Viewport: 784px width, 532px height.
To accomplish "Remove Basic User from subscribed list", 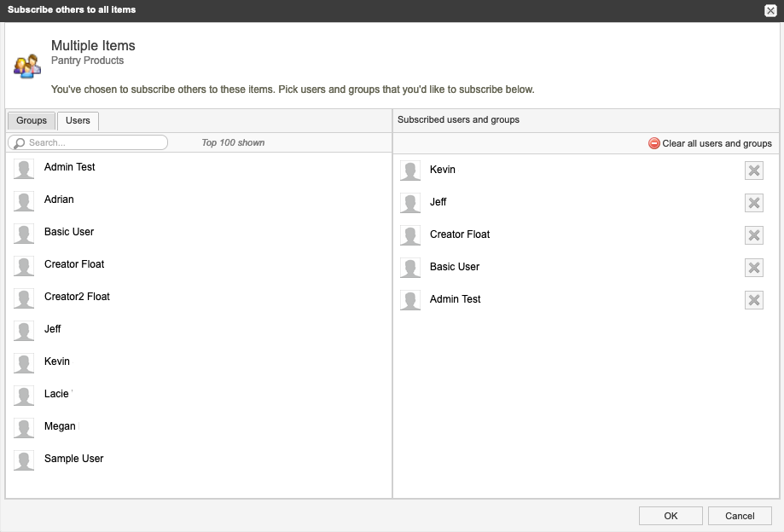I will click(x=753, y=268).
